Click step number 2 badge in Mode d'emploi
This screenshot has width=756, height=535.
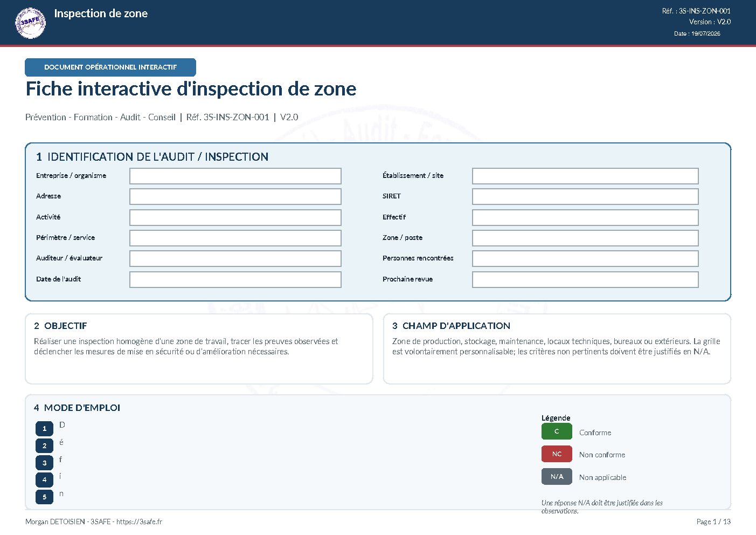(x=44, y=446)
